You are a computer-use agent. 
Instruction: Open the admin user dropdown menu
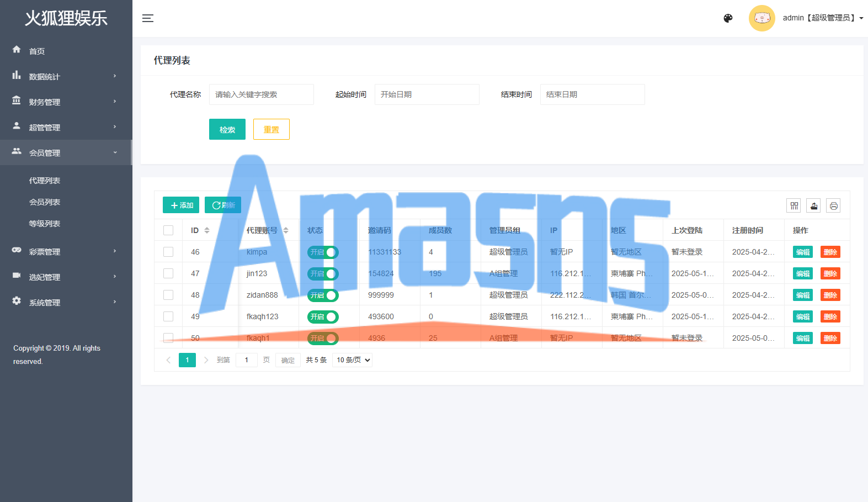(x=823, y=18)
